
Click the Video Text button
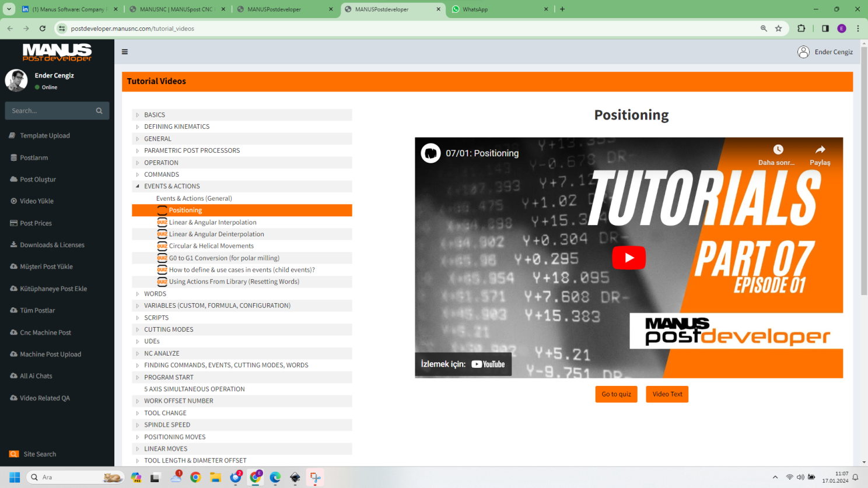tap(667, 394)
